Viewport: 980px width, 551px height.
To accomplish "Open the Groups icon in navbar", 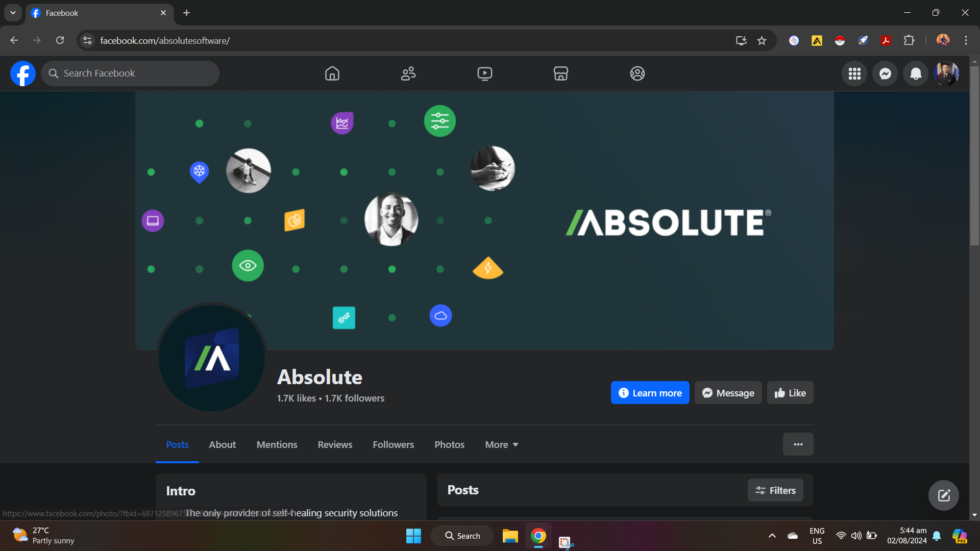I will coord(637,73).
